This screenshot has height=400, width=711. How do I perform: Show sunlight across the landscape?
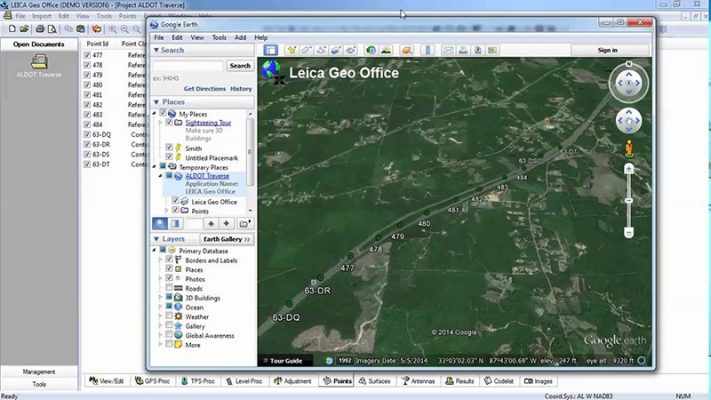[386, 50]
